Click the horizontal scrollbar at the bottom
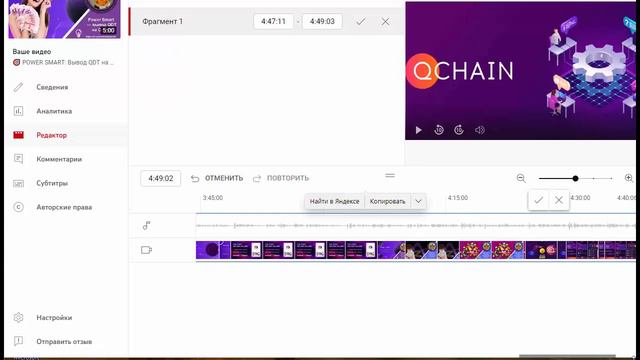Image resolution: width=640 pixels, height=360 pixels. [567, 356]
